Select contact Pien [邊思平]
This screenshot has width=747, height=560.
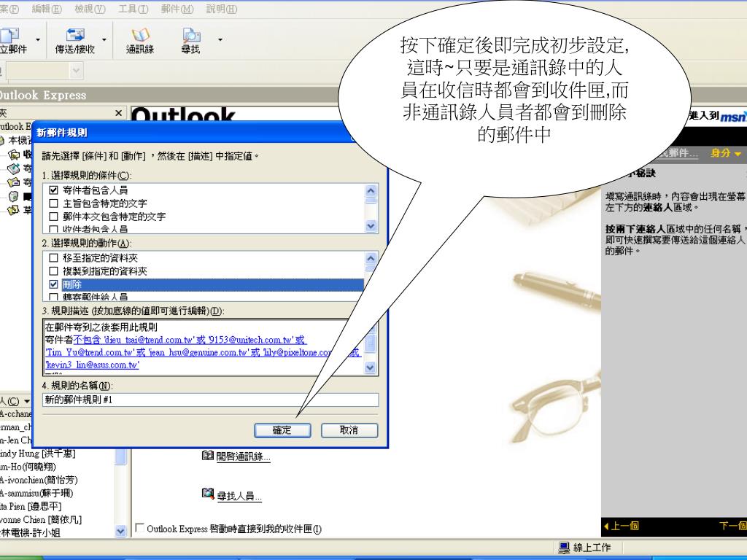(31, 506)
